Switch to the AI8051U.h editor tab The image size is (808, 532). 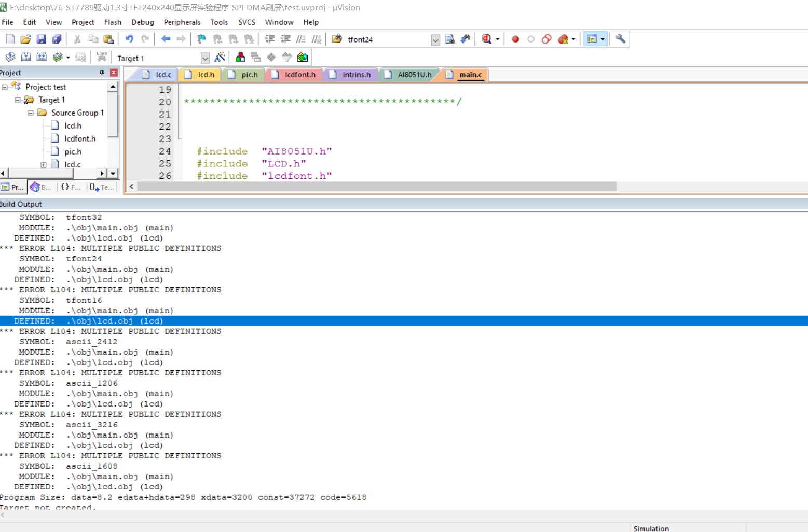point(409,75)
